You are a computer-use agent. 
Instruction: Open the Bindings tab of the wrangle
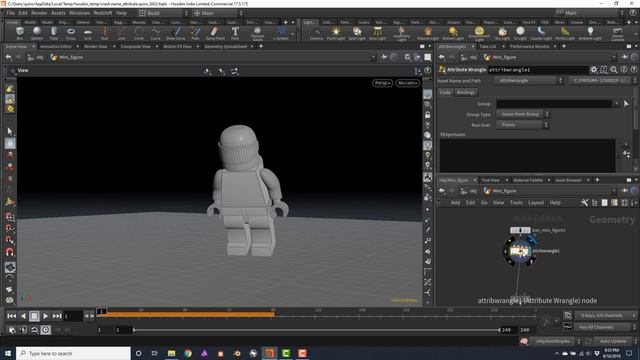click(466, 93)
